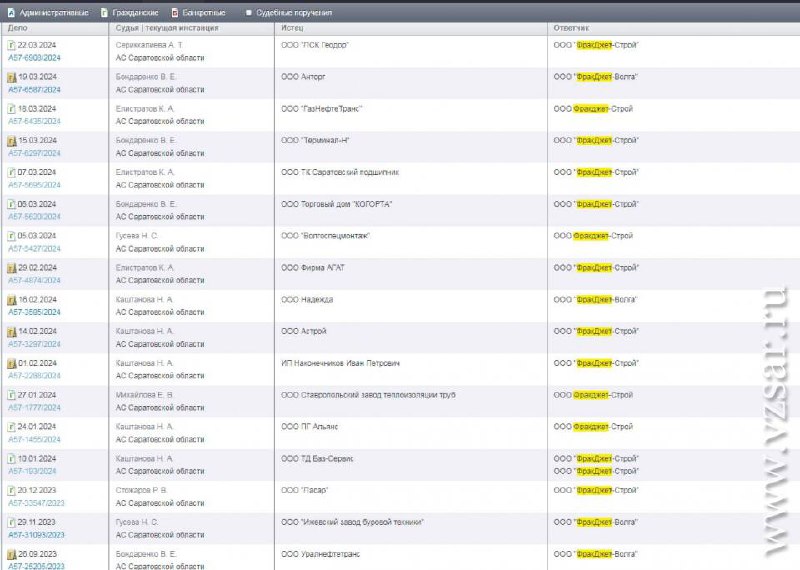Open case link A57-3595/2024
This screenshot has height=570, width=800.
[34, 312]
